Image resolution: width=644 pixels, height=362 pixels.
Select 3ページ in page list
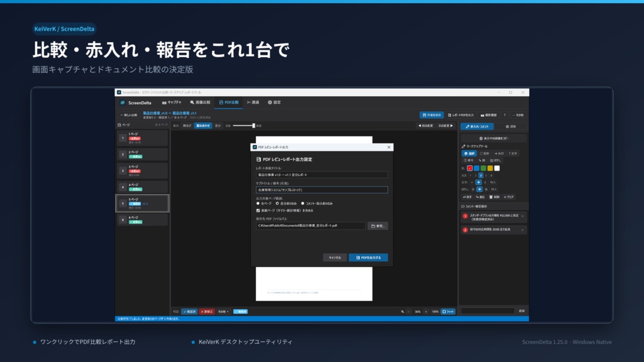point(142,171)
